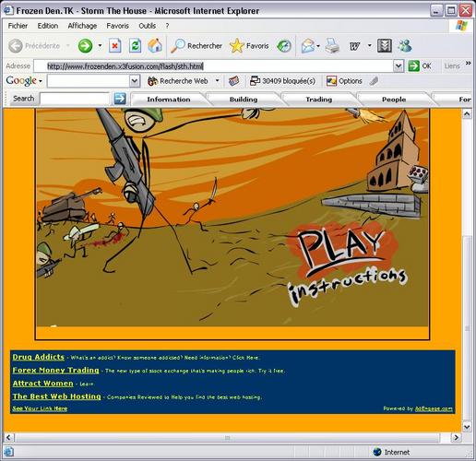Click the Stop loading icon
Screen dimensions: 476x461
tap(114, 46)
